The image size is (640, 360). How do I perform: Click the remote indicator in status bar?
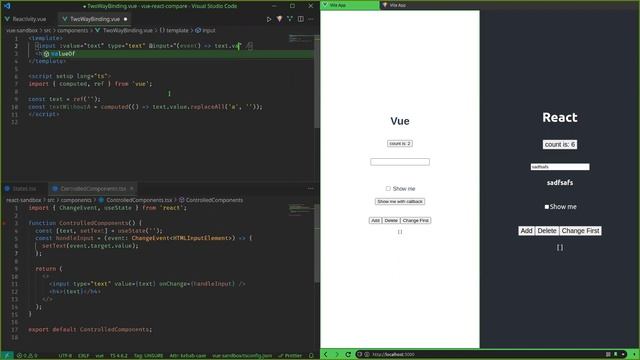pyautogui.click(x=7, y=356)
